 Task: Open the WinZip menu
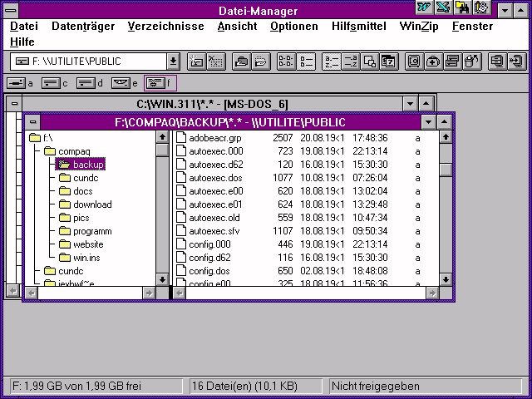click(419, 26)
